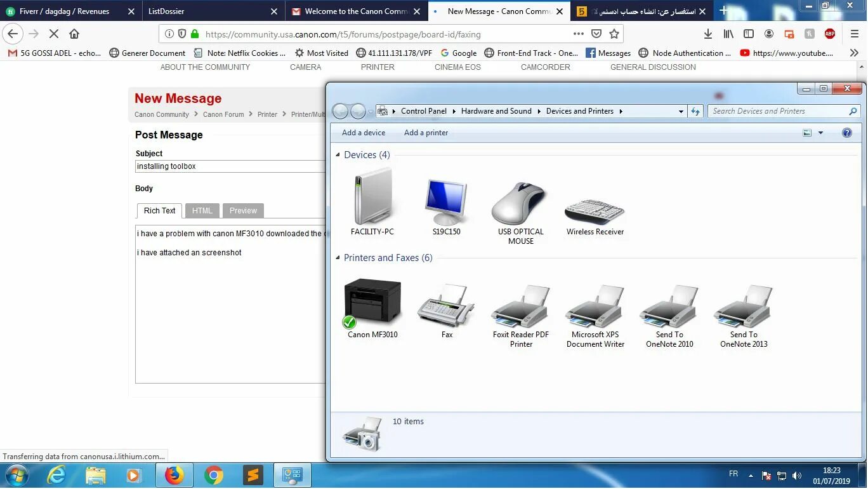Screen dimensions: 868x489
Task: Open the address bar history dropdown
Action: click(681, 111)
